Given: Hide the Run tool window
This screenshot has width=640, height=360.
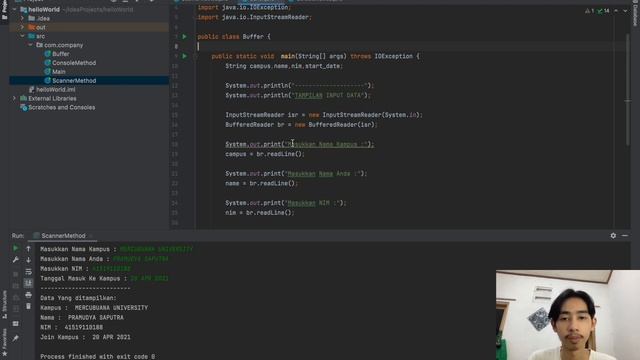Looking at the screenshot, I should pyautogui.click(x=625, y=236).
